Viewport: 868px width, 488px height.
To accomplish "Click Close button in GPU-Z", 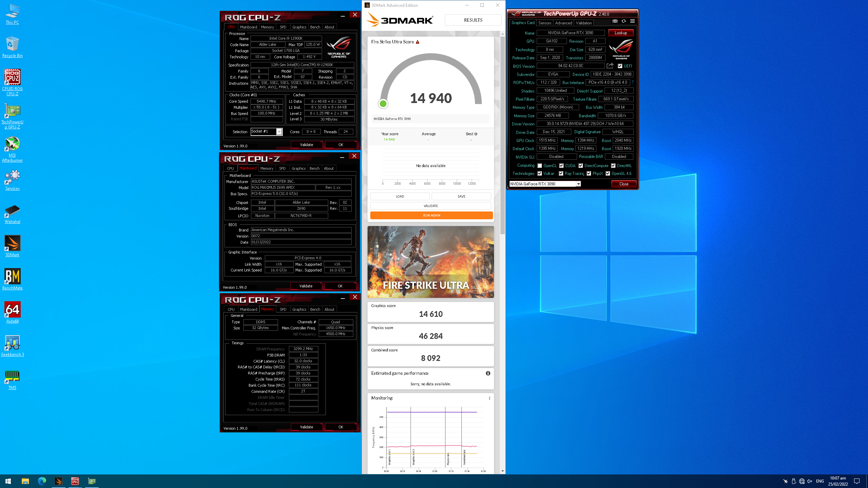I will (x=624, y=184).
